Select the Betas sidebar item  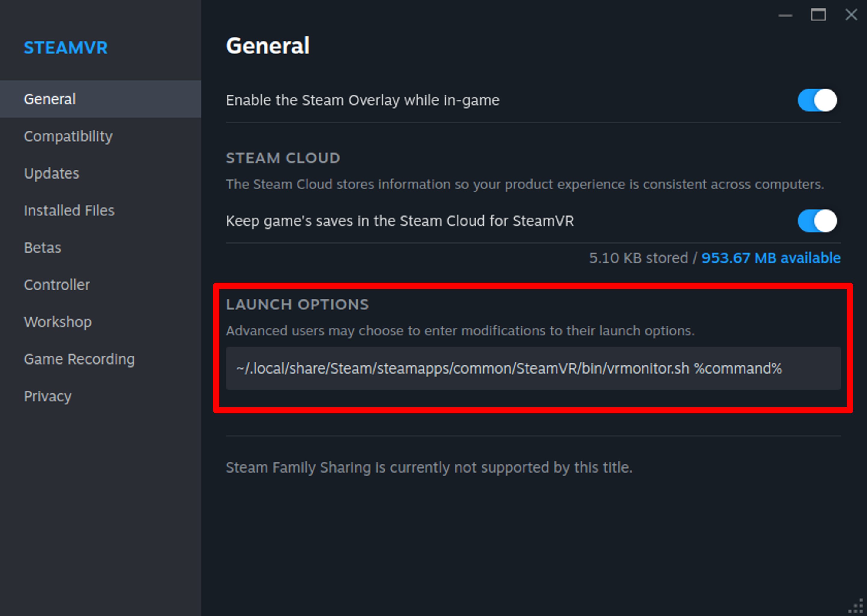coord(42,248)
